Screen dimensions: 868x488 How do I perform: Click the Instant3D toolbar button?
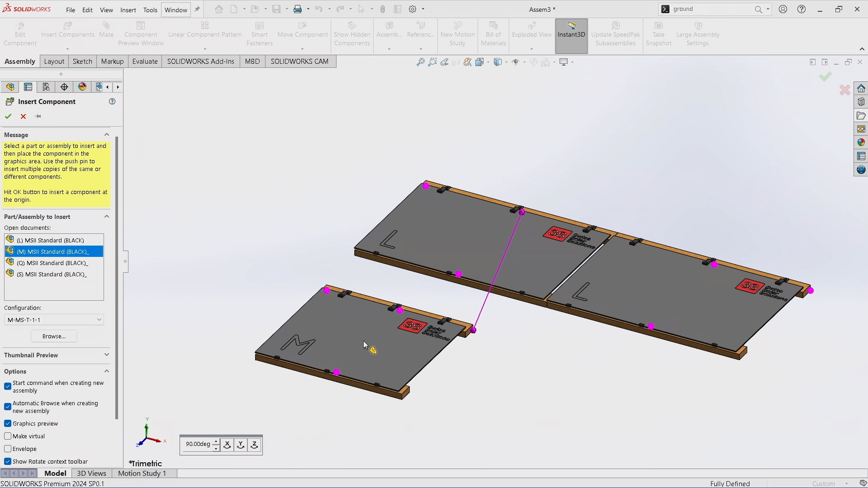click(571, 35)
